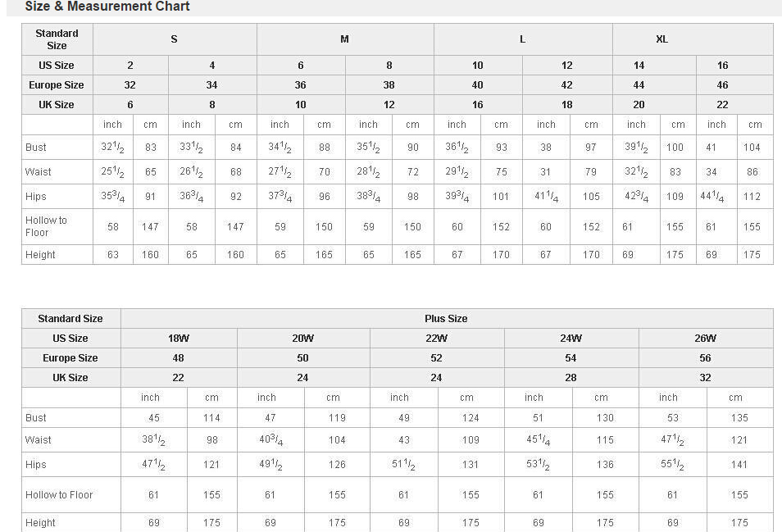The width and height of the screenshot is (782, 532).
Task: Click the UK Size 28 cell
Action: (571, 378)
